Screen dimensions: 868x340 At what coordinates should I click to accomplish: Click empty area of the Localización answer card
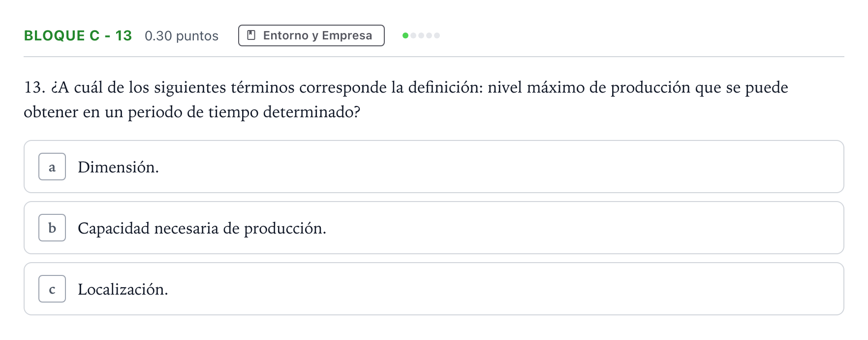492,289
